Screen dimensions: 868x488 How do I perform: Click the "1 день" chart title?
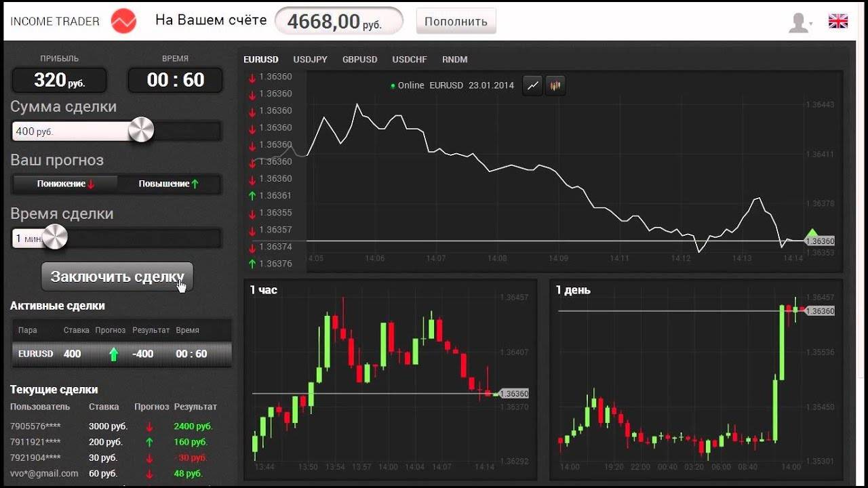[573, 290]
